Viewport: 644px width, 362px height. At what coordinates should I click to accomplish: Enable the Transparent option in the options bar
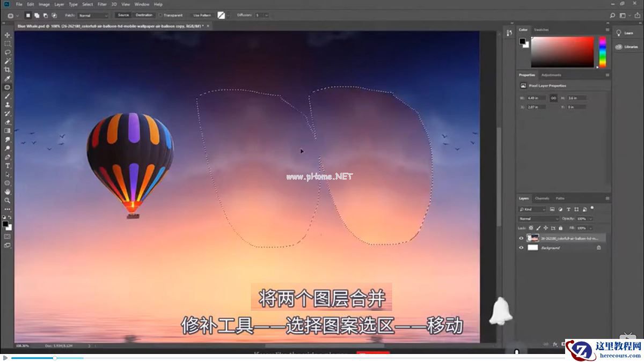coord(161,16)
